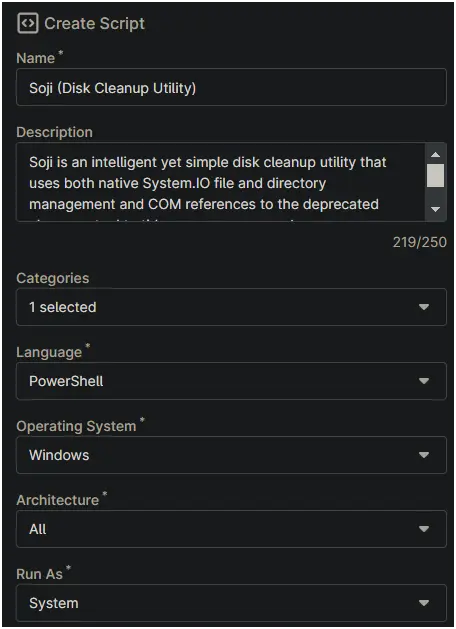The image size is (456, 629).
Task: Click the Description scrollbar up arrow
Action: (436, 154)
